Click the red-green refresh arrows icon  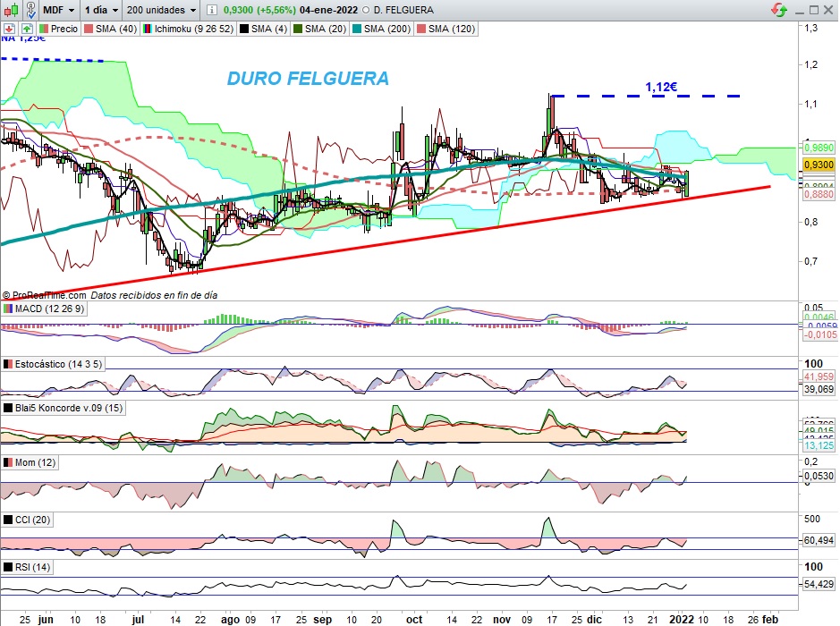tap(779, 10)
